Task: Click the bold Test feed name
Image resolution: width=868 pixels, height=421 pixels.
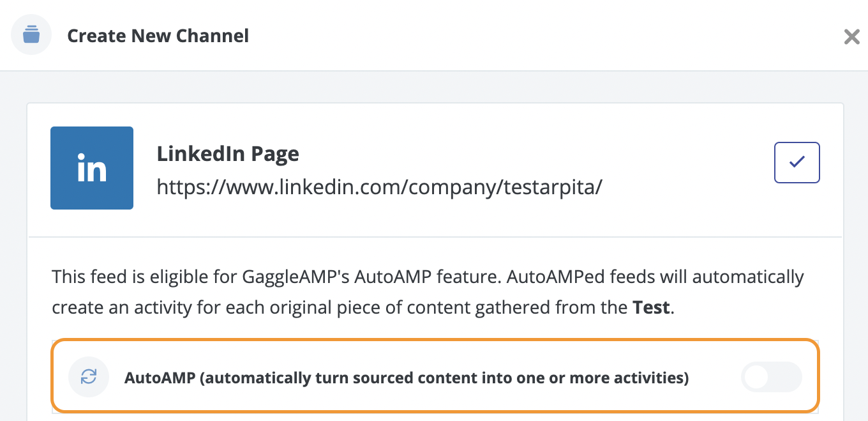Action: (651, 307)
